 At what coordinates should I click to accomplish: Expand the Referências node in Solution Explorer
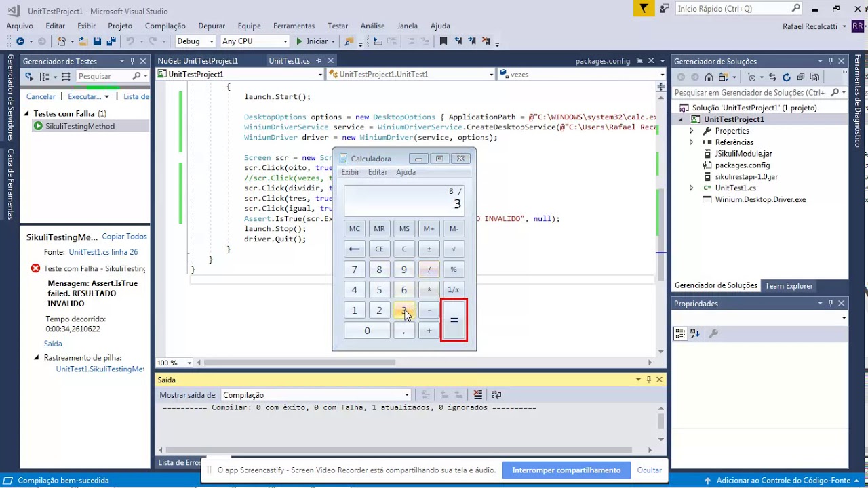691,142
